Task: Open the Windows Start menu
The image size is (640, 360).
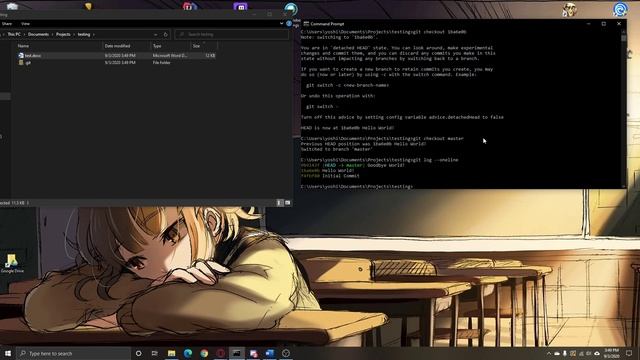Action: (8, 353)
